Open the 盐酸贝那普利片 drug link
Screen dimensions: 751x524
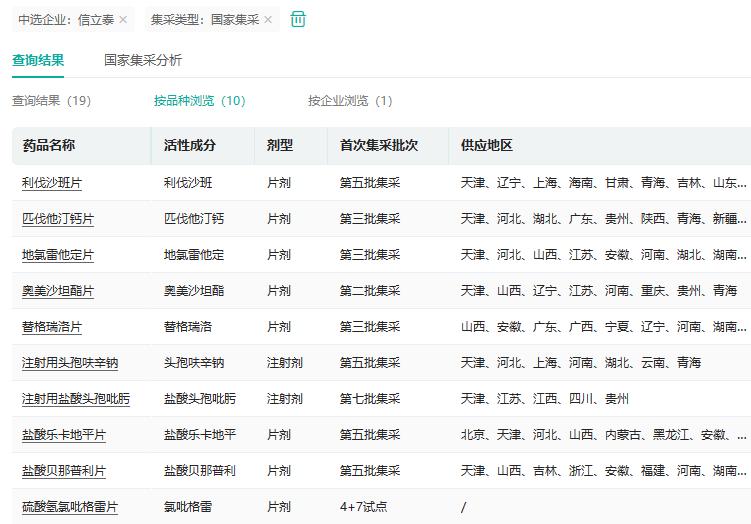click(64, 470)
